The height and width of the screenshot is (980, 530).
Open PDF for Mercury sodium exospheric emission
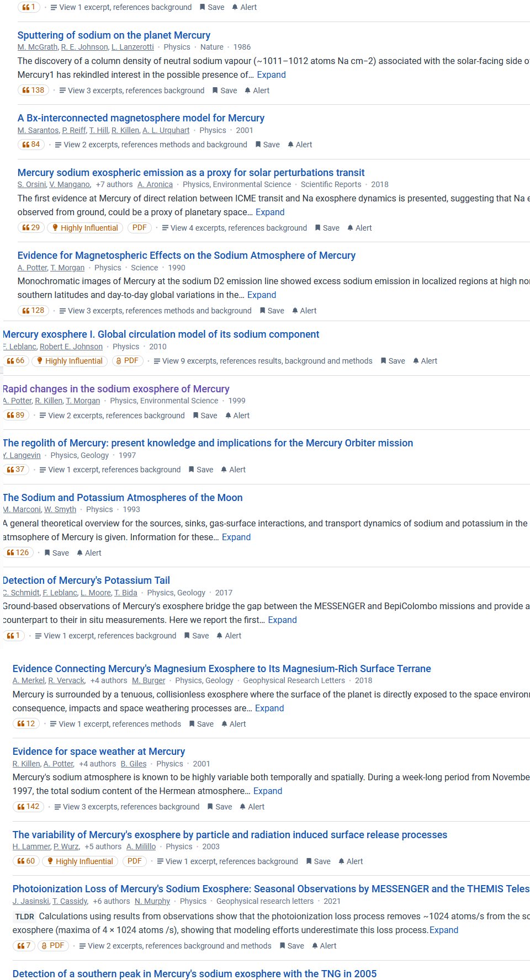click(x=140, y=227)
